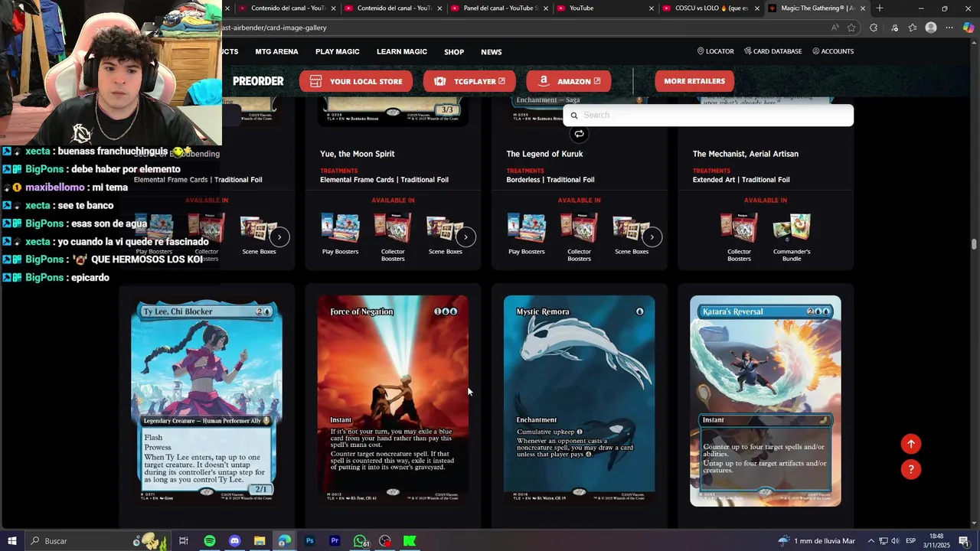
Task: Select Collector Boosters under The Legend of Kuruk
Action: point(579,237)
